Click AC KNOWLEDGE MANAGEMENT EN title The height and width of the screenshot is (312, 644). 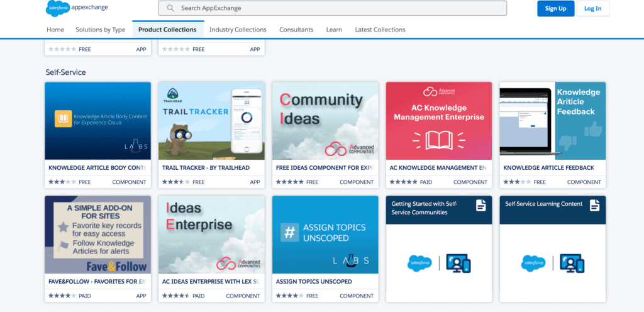click(438, 168)
